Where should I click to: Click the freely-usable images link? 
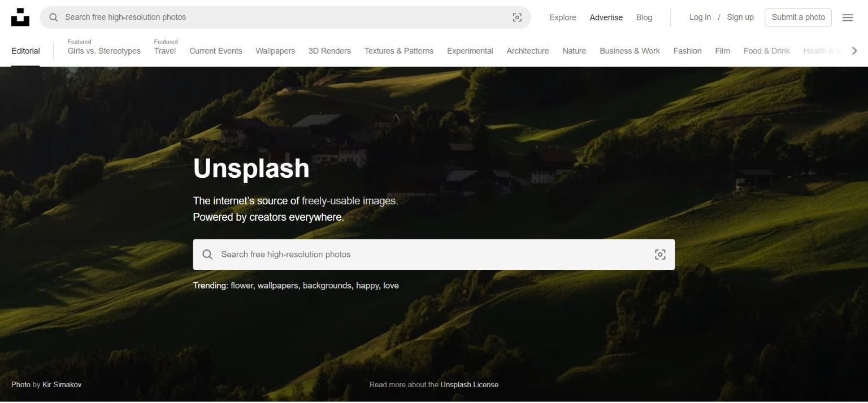coord(349,200)
